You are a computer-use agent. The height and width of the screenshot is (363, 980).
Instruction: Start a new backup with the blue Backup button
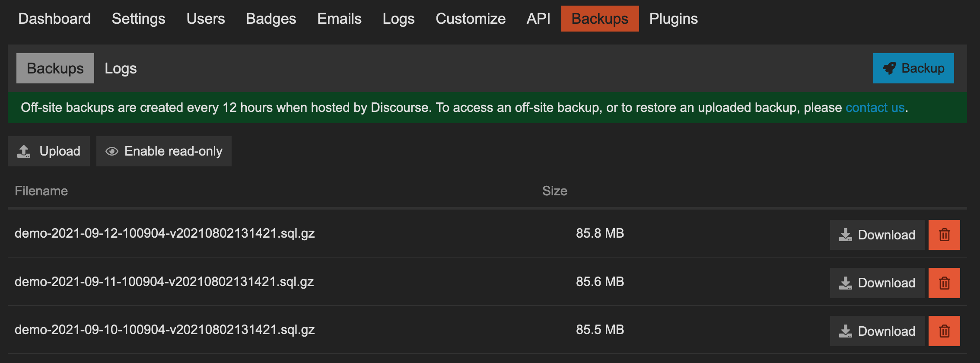click(x=913, y=68)
